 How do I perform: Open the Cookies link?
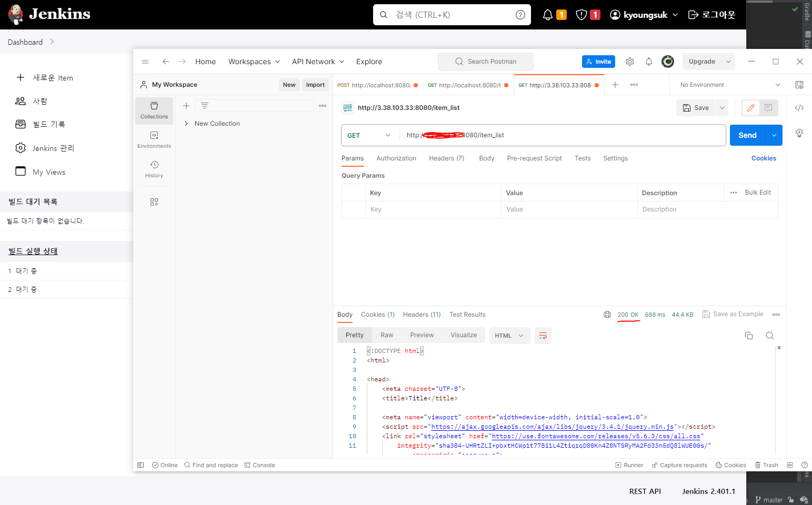764,158
